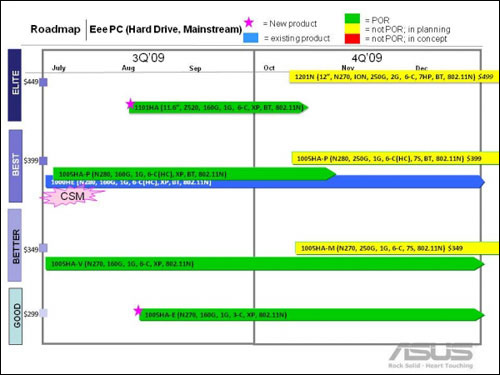Viewport: 500px width, 375px height.
Task: Select the green 1005HA-E product bar
Action: click(x=312, y=315)
